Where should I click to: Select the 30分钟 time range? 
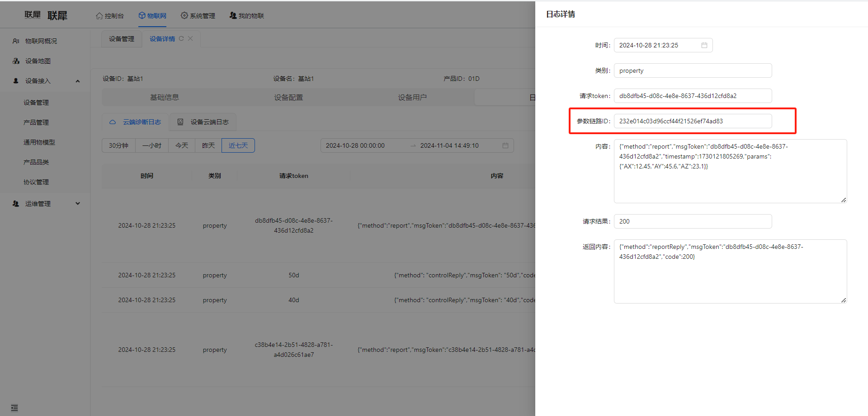(x=118, y=145)
